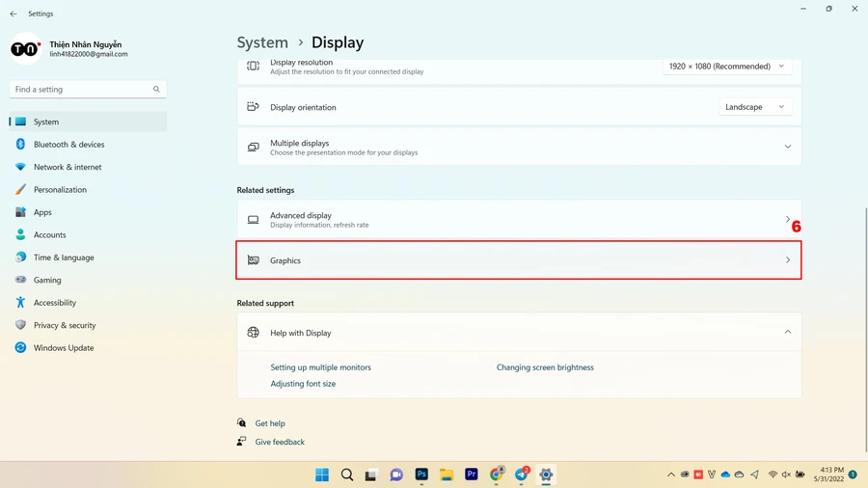The image size is (868, 488).
Task: Click the Display orientation icon
Action: 253,107
